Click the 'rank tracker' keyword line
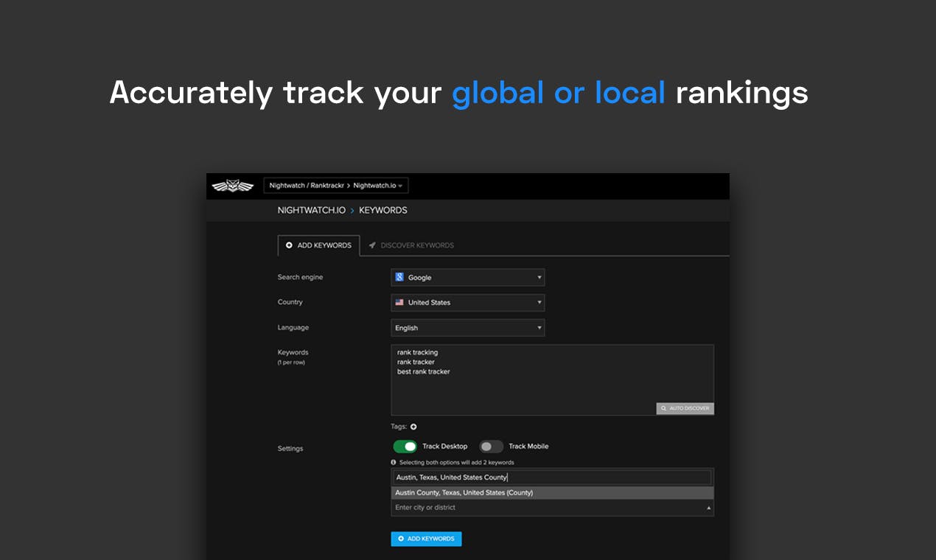936x560 pixels. [x=416, y=362]
